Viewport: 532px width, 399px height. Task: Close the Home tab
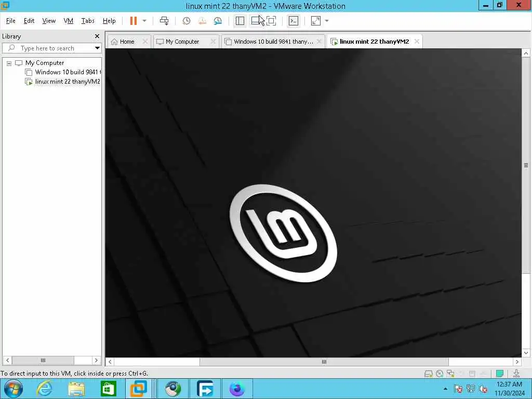click(145, 42)
